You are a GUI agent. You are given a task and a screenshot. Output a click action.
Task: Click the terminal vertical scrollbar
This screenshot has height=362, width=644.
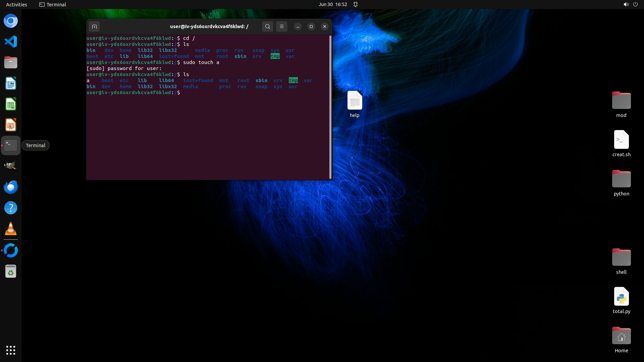(x=330, y=107)
